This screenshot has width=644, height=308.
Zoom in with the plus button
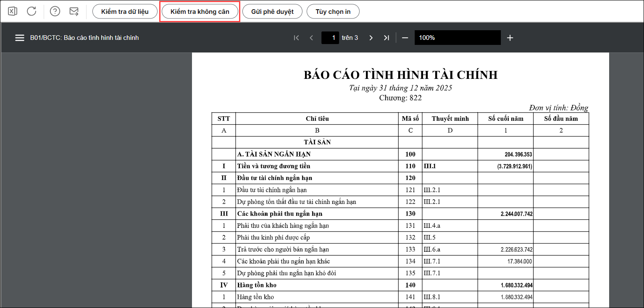coord(510,38)
